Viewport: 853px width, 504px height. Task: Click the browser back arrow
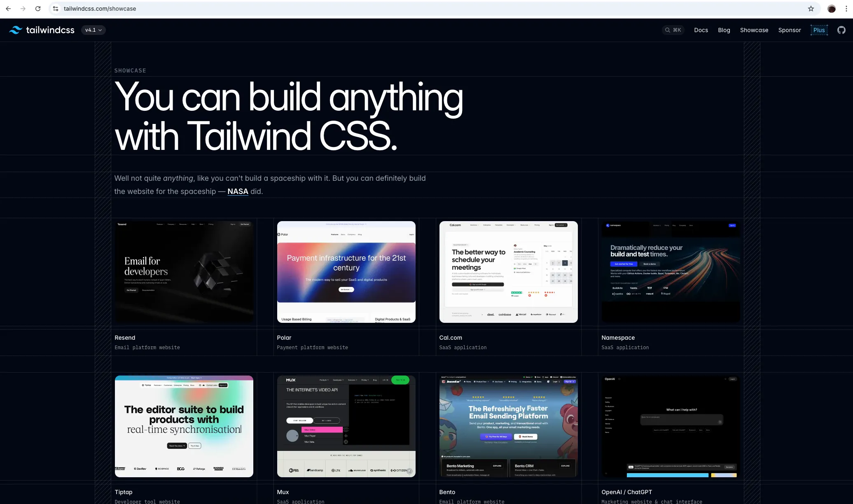click(8, 8)
